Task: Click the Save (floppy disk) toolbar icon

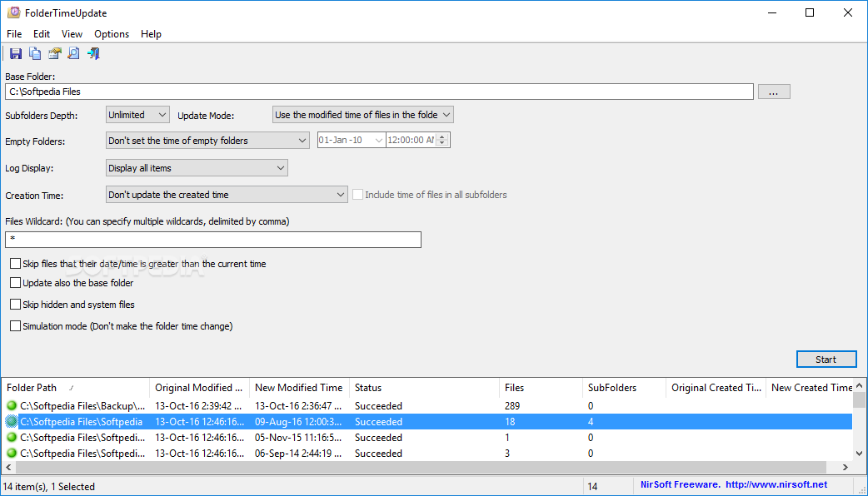Action: (x=16, y=53)
